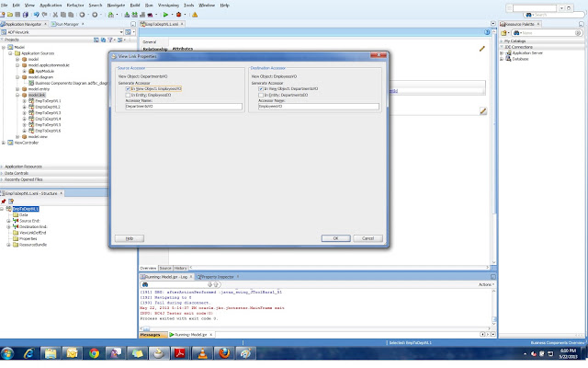
Task: Click the red pin icon in Structure panel
Action: coord(4,201)
